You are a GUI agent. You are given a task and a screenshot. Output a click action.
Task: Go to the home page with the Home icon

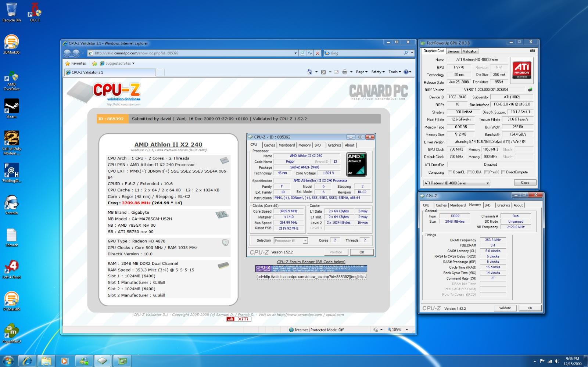310,72
